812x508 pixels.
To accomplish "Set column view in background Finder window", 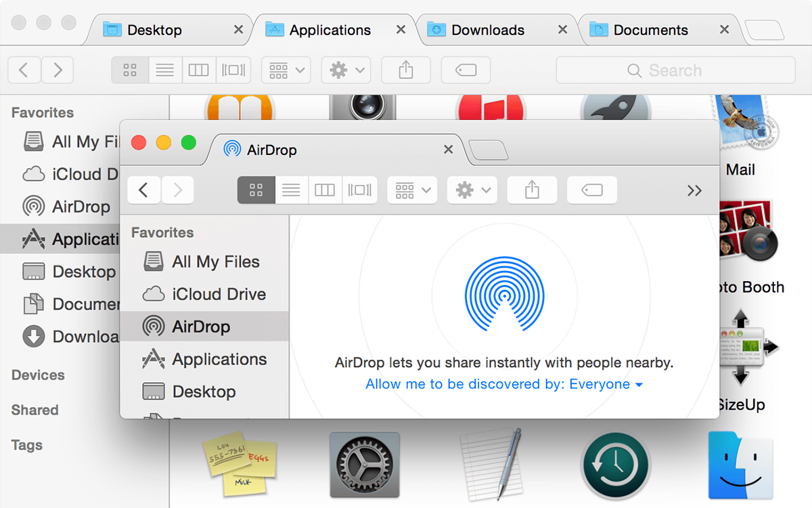I will (198, 70).
